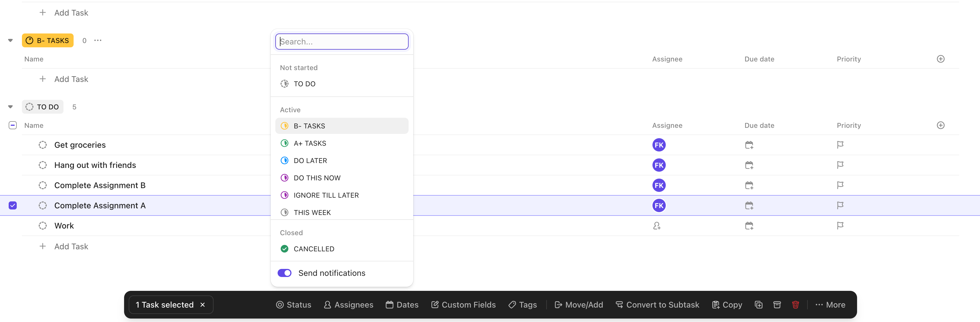Toggle Send notifications switch off

[x=284, y=273]
